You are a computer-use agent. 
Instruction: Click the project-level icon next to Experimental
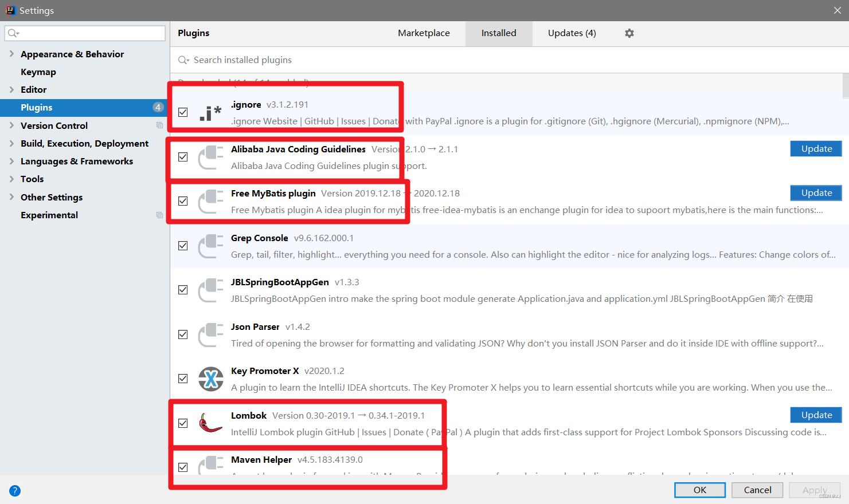coord(159,215)
